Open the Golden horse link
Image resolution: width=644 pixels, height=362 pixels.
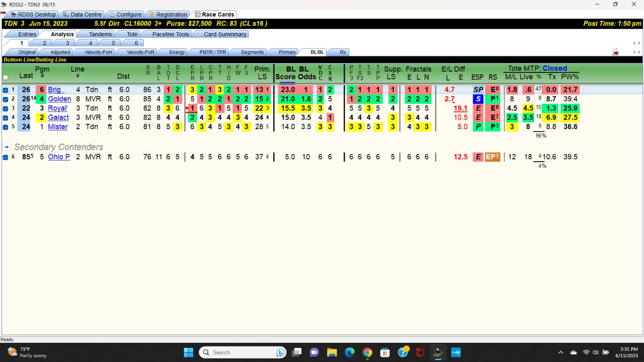(x=59, y=99)
